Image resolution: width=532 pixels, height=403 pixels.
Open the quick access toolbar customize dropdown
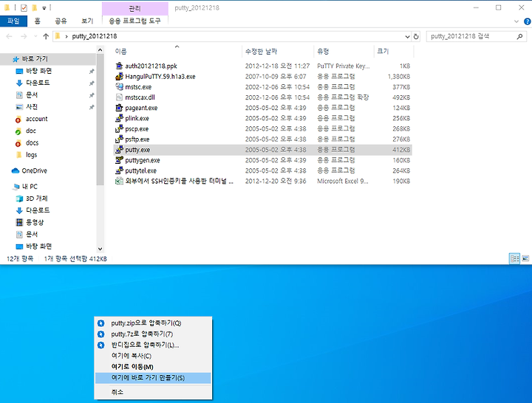[44, 8]
